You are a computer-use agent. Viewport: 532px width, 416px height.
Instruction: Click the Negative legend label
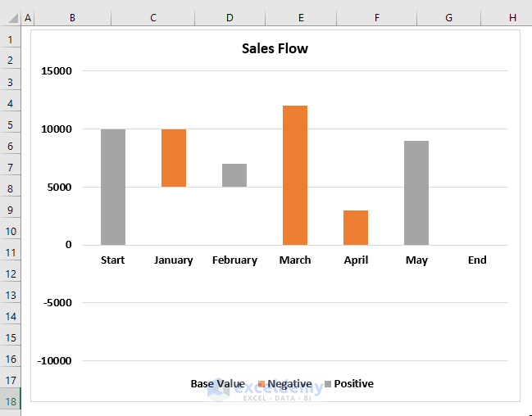(289, 383)
